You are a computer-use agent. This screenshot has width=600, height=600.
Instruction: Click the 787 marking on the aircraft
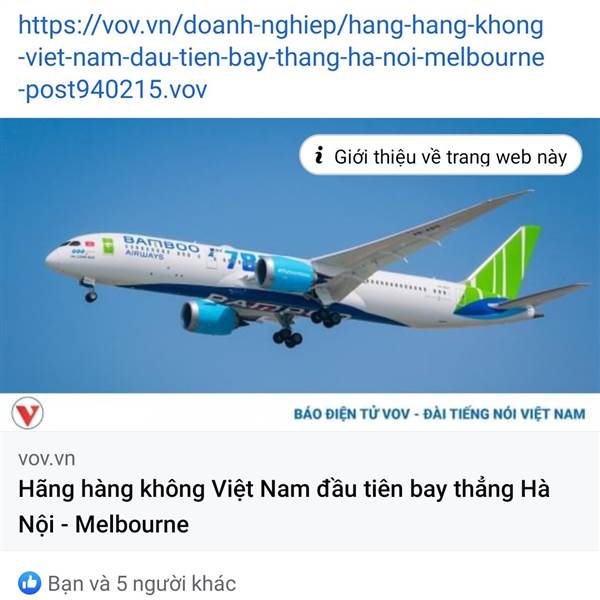[242, 260]
